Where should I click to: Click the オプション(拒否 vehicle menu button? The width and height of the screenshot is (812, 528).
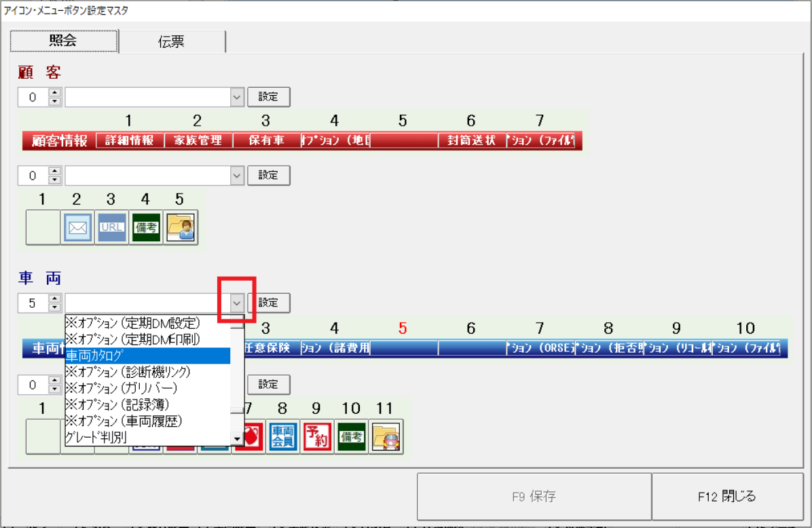point(609,348)
